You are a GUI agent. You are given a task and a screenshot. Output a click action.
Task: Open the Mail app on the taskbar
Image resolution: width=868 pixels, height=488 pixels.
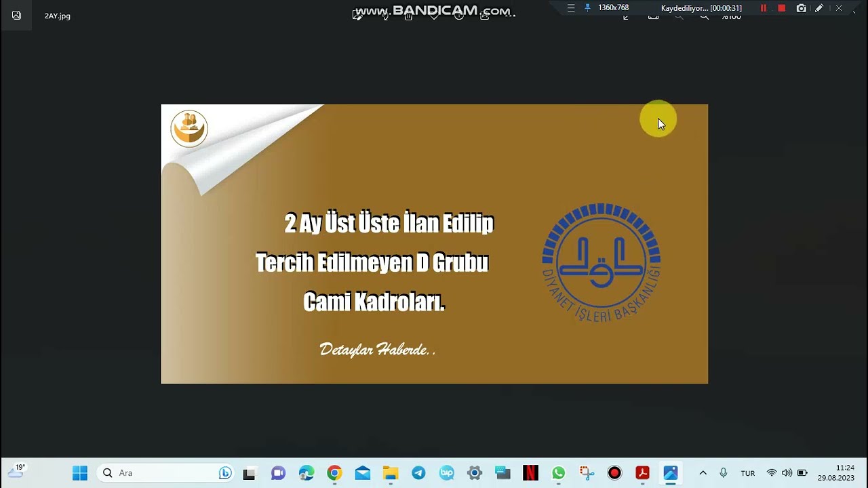[x=363, y=473]
